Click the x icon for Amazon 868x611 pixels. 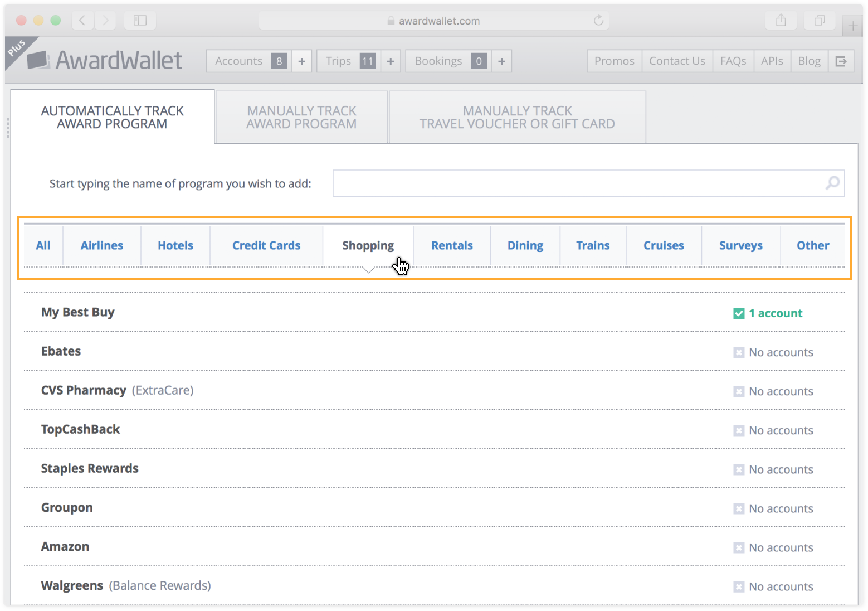pyautogui.click(x=739, y=547)
